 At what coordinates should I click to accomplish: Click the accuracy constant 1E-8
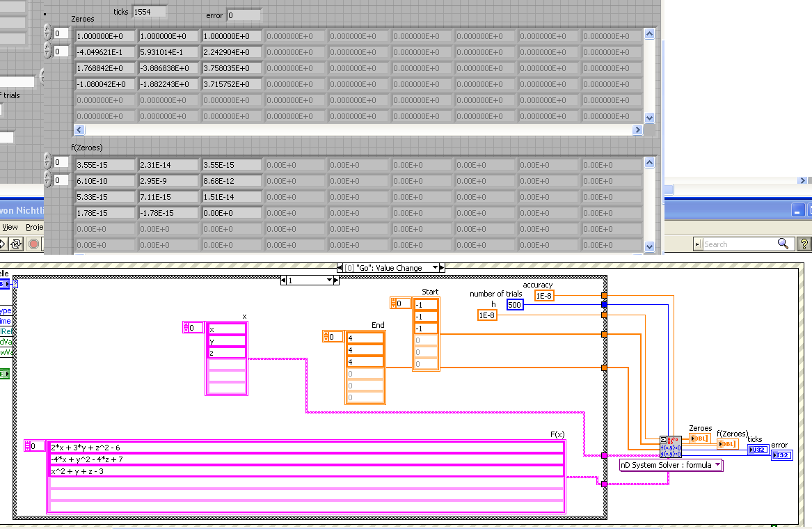(x=544, y=295)
